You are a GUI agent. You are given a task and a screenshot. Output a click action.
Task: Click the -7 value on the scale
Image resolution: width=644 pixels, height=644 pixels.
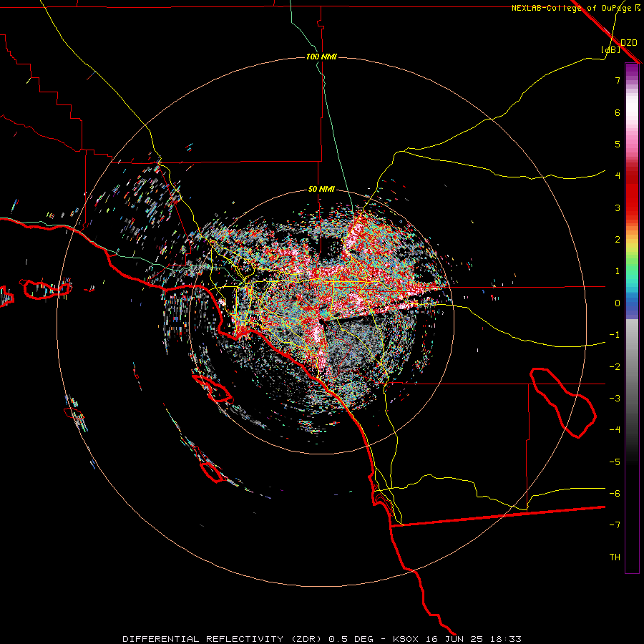coord(615,525)
